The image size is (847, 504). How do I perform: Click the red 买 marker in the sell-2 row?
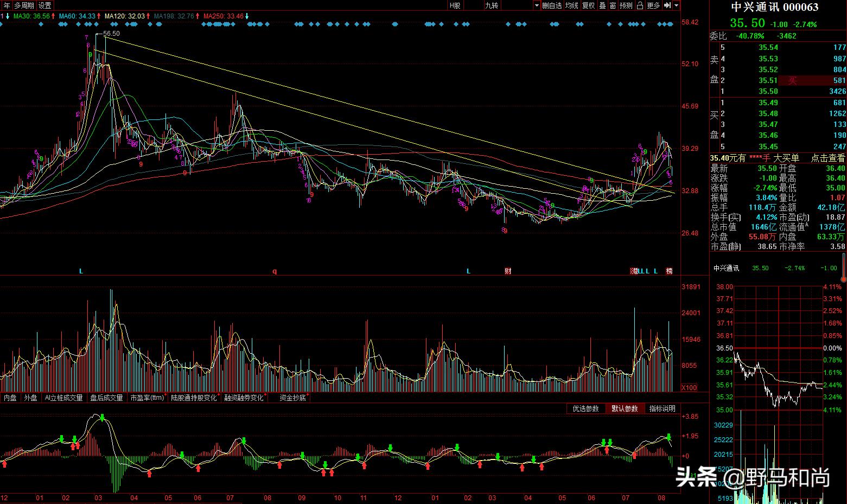tap(792, 80)
